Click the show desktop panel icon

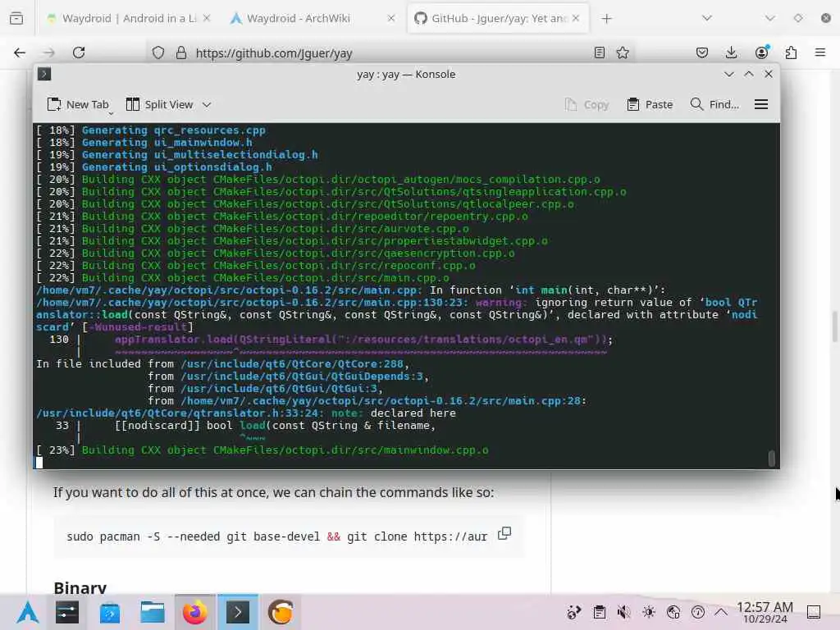(814, 612)
